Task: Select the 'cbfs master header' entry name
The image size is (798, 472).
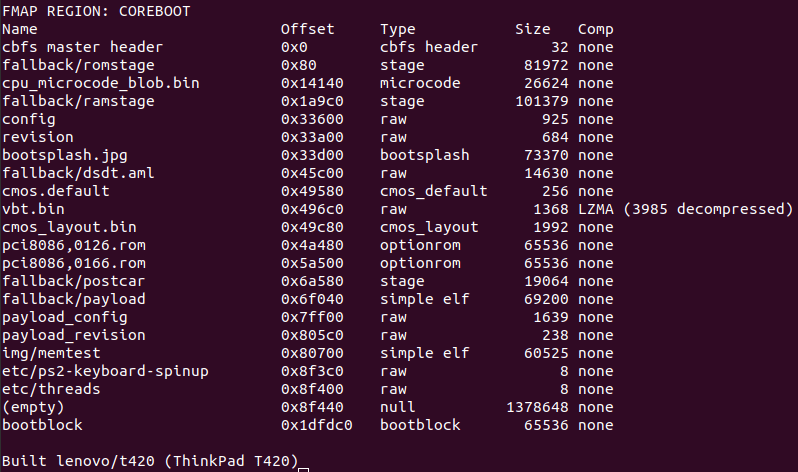Action: pos(82,47)
